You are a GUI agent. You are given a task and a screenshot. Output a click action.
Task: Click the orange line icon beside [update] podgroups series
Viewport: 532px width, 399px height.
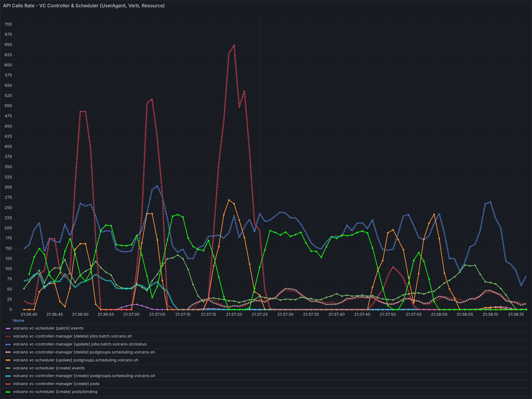(8, 360)
